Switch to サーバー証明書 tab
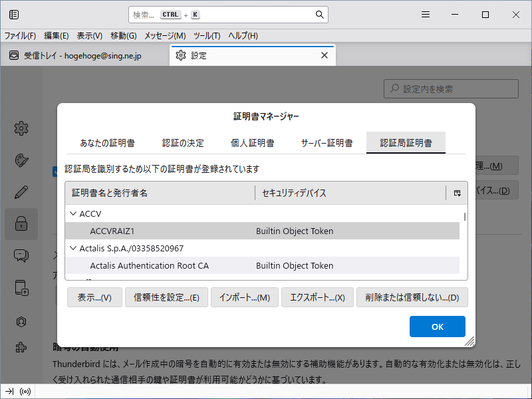The width and height of the screenshot is (532, 399). point(327,143)
